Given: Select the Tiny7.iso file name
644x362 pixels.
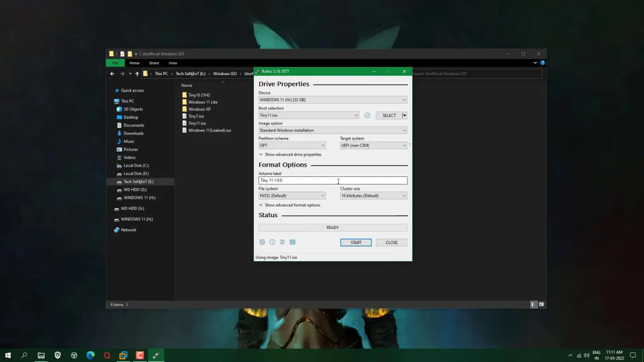Looking at the screenshot, I should (x=196, y=116).
